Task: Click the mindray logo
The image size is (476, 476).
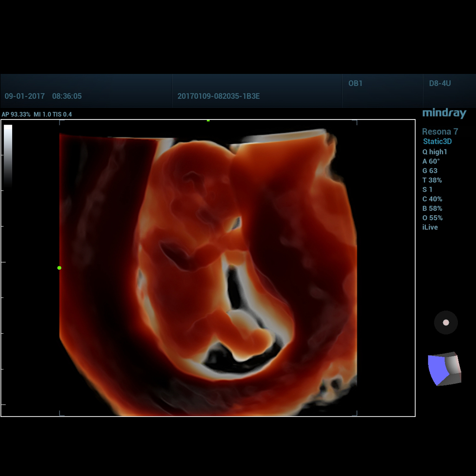Action: 444,113
